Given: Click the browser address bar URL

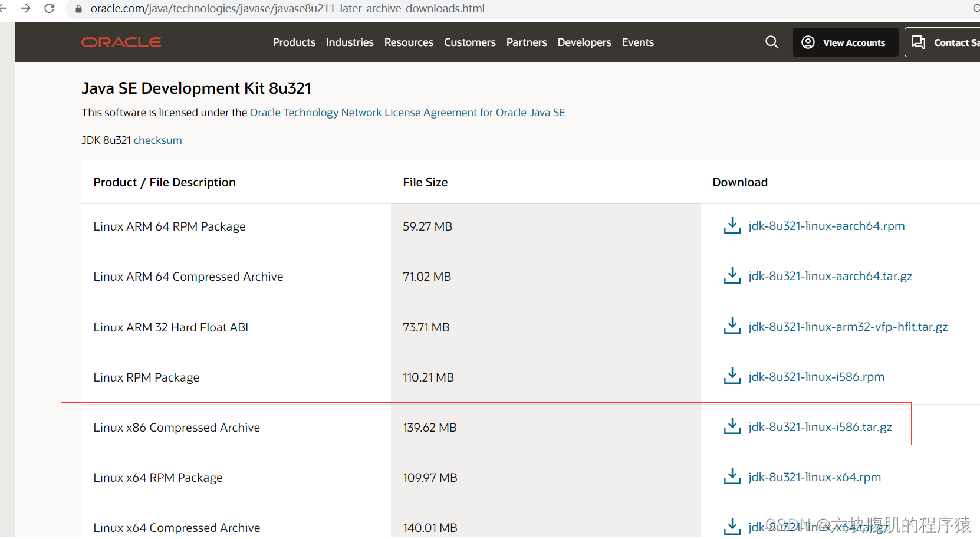Looking at the screenshot, I should 287,9.
